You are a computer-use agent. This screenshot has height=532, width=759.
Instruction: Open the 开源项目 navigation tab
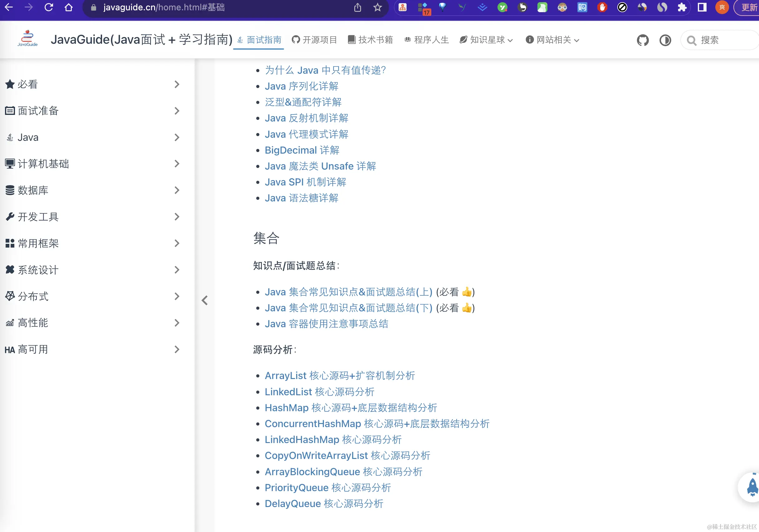tap(314, 40)
